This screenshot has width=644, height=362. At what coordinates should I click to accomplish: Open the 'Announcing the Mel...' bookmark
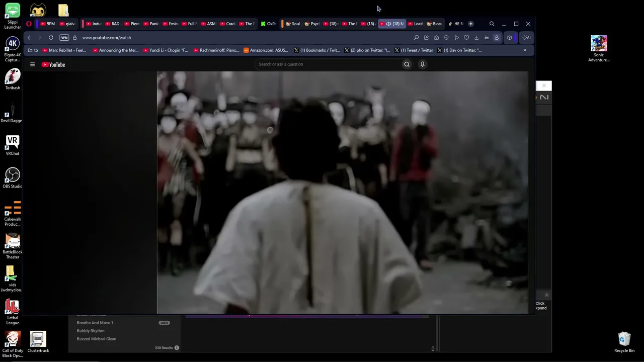tap(116, 50)
